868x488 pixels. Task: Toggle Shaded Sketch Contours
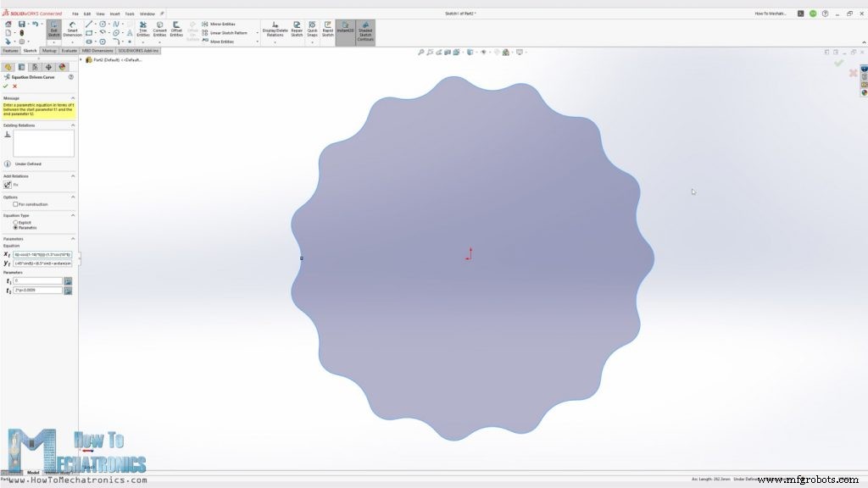(363, 30)
